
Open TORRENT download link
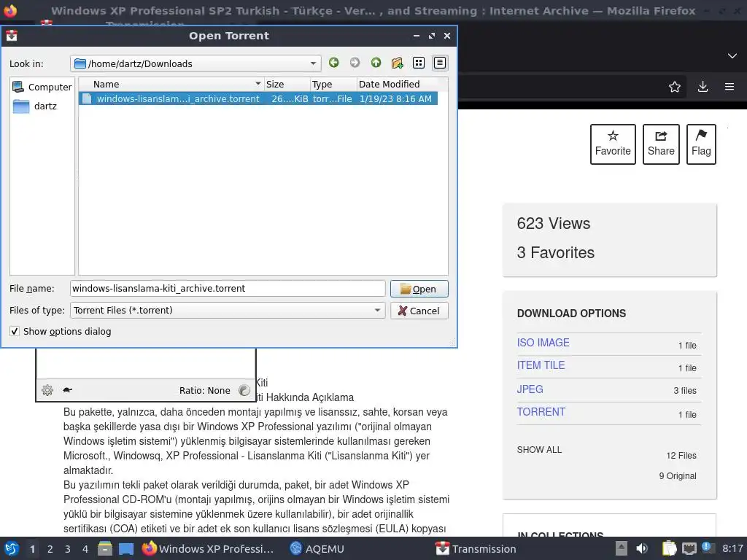[541, 412]
